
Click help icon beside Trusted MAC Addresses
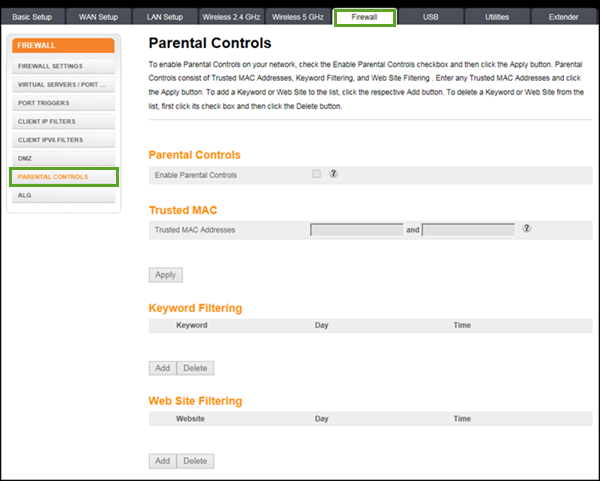pyautogui.click(x=526, y=229)
